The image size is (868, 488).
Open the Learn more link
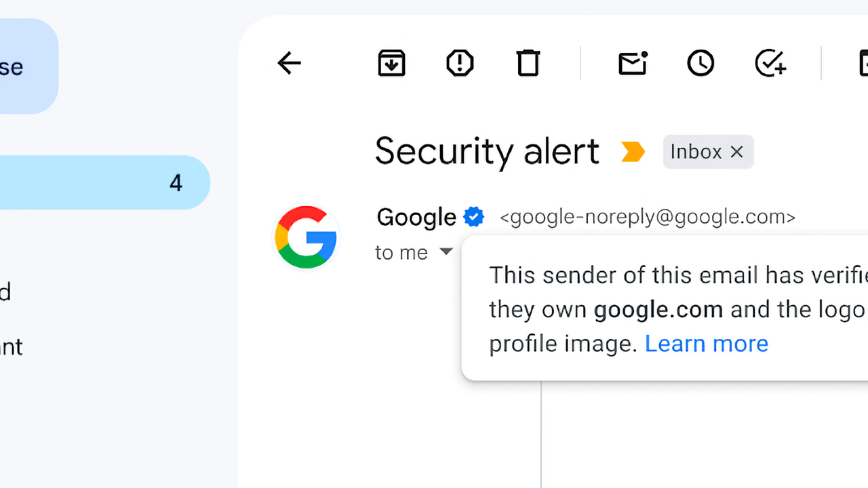pos(706,344)
